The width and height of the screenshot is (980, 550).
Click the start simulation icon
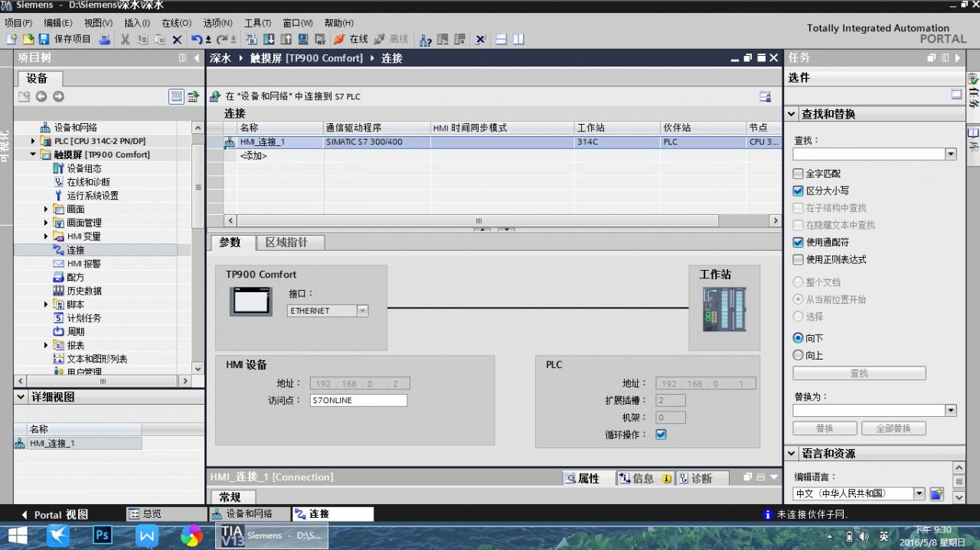coord(302,39)
